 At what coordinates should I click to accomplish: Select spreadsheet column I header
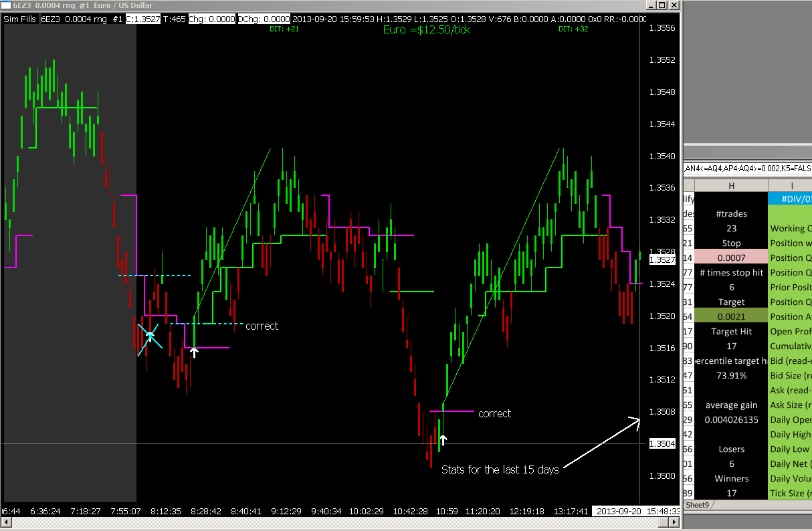point(791,185)
